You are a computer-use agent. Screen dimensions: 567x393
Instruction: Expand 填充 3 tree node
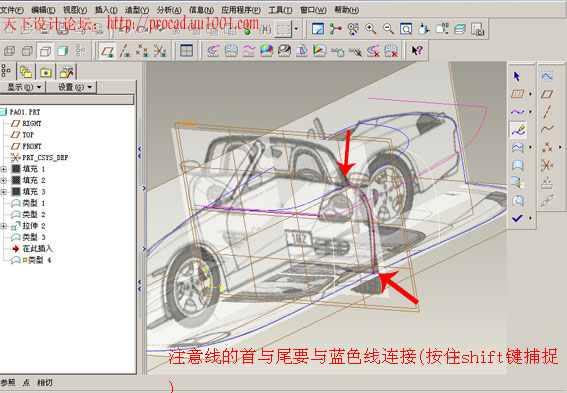[x=4, y=192]
